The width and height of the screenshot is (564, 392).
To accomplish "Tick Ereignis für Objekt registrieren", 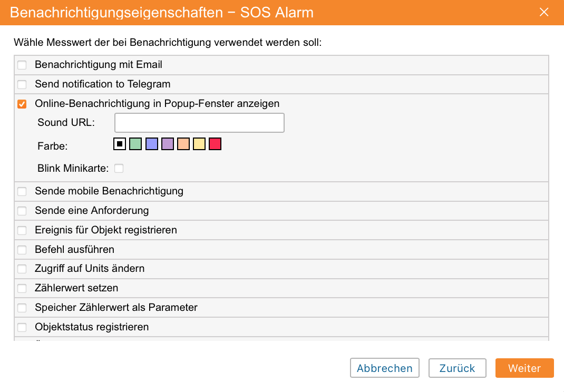I will coord(22,230).
